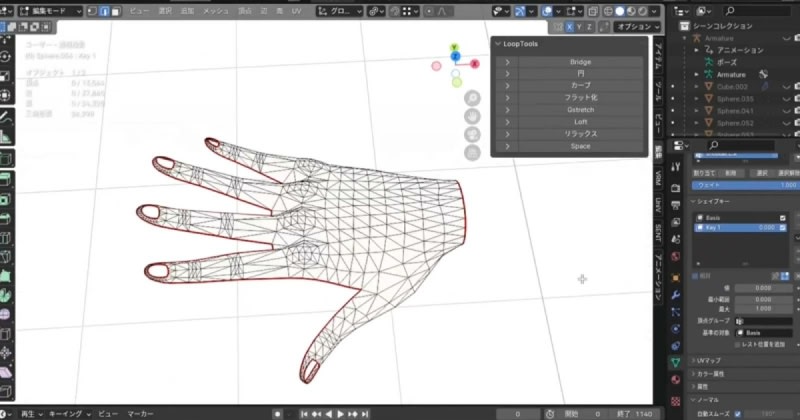Screen dimensions: 800x420
Task: Open the 編集モード mode dropdown
Action: [x=48, y=12]
